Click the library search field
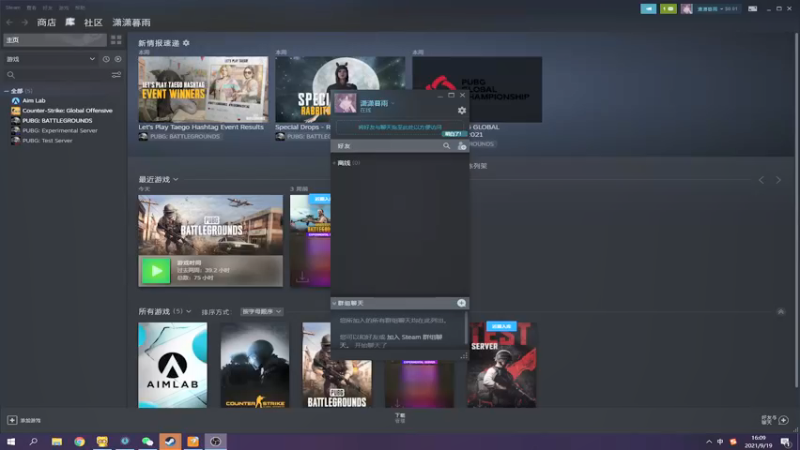Viewport: 800px width, 450px height. click(x=56, y=75)
